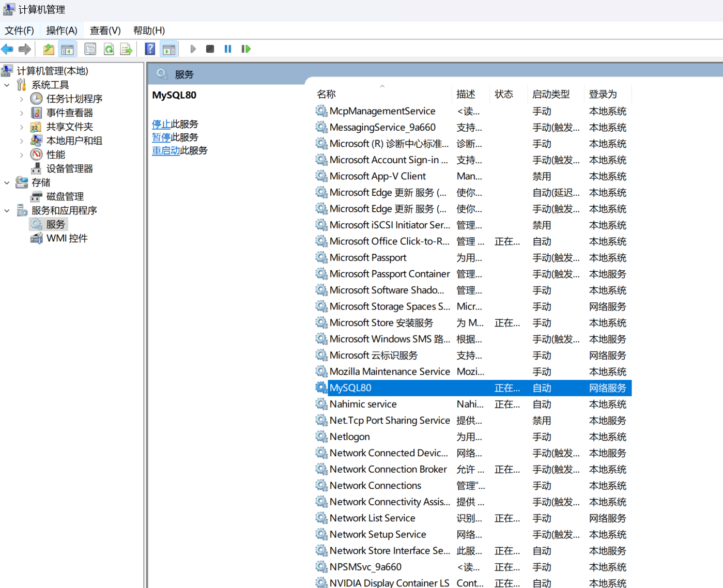Select the Net.Tcp Port Sharing Service row
The width and height of the screenshot is (723, 588).
point(473,421)
